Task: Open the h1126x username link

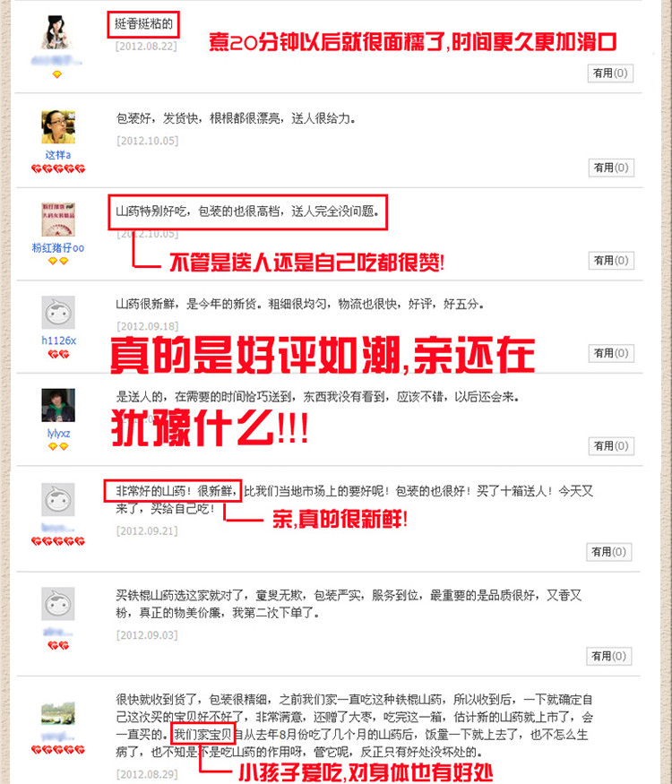Action: [58, 340]
